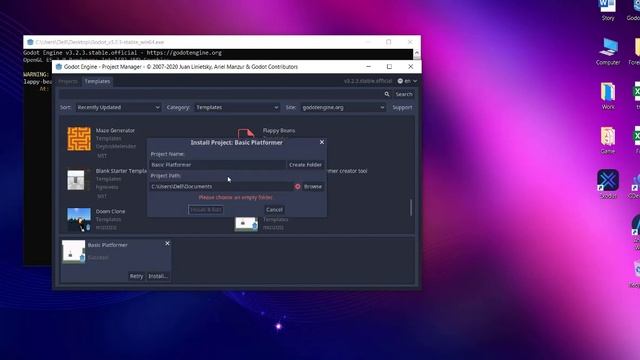Focus the Project Path input field
The image size is (640, 360).
(221, 187)
